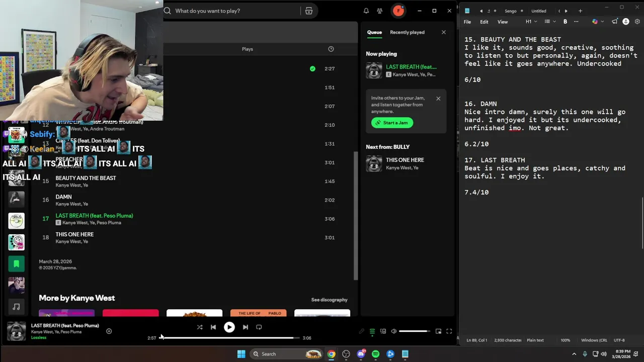Toggle the Queue icon in player bar
Image resolution: width=644 pixels, height=362 pixels.
tap(372, 331)
